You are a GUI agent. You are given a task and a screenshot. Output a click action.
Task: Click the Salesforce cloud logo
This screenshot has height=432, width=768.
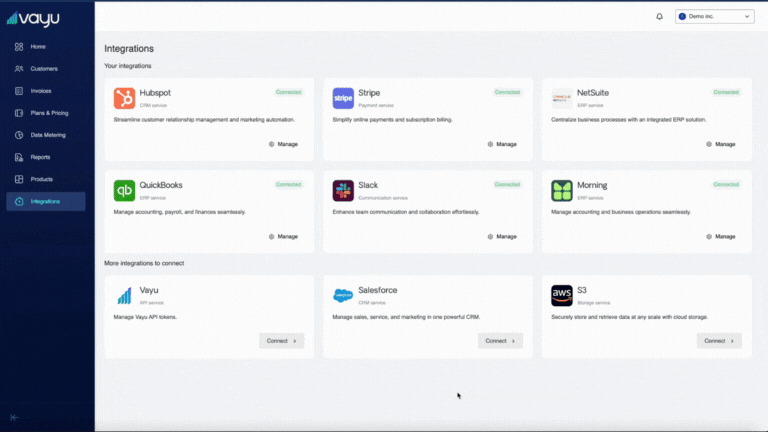click(x=343, y=295)
